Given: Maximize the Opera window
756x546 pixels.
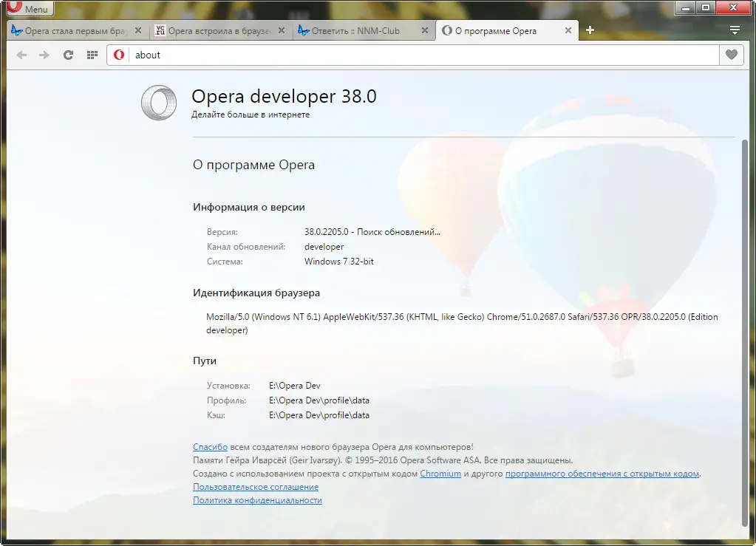Looking at the screenshot, I should (x=705, y=7).
